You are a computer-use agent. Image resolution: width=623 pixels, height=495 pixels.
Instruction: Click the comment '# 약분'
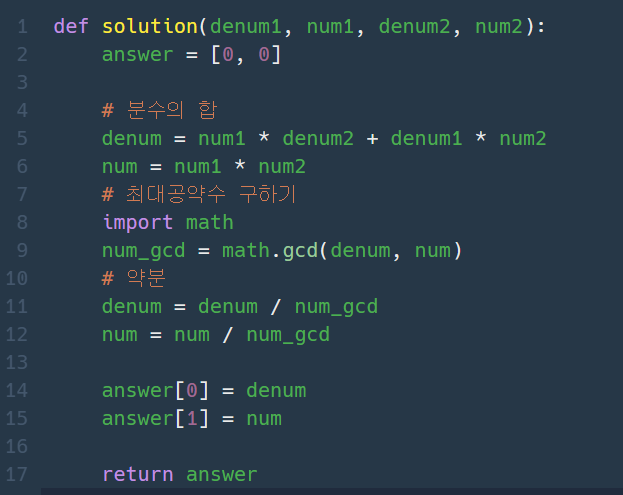[x=134, y=278]
